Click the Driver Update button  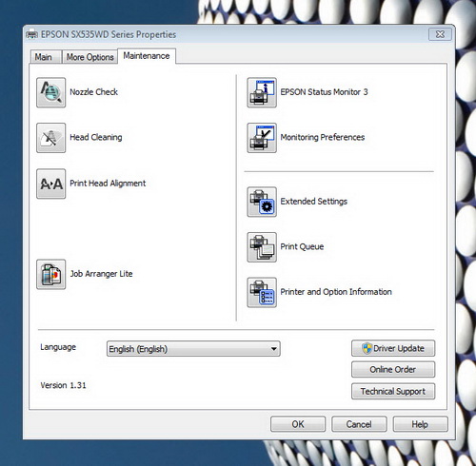coord(393,348)
